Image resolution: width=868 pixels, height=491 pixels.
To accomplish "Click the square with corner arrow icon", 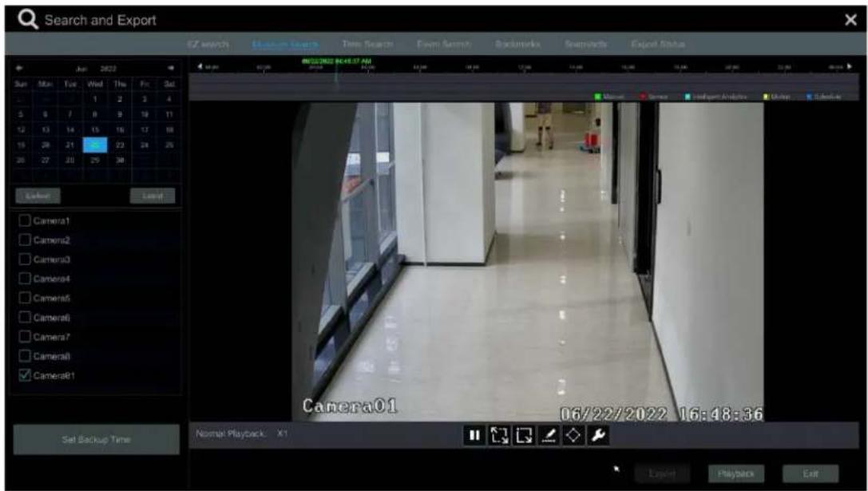I will [523, 436].
